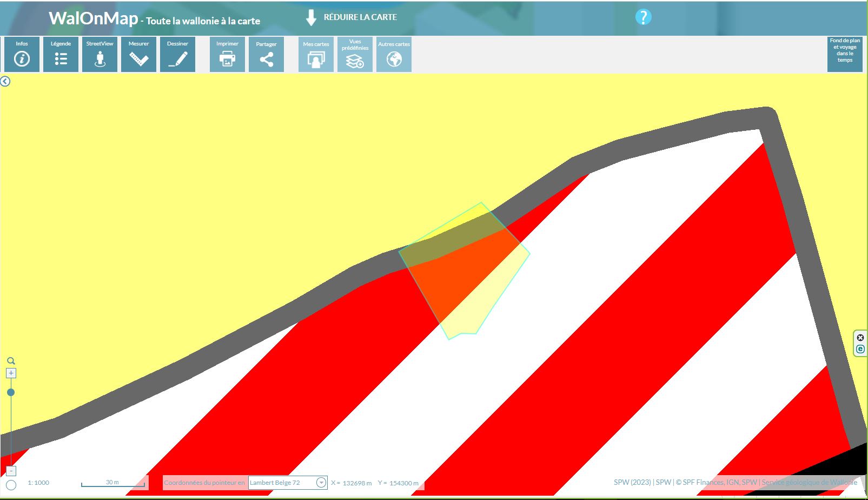Click the Imprimer printer icon
This screenshot has width=868, height=500.
pos(227,54)
